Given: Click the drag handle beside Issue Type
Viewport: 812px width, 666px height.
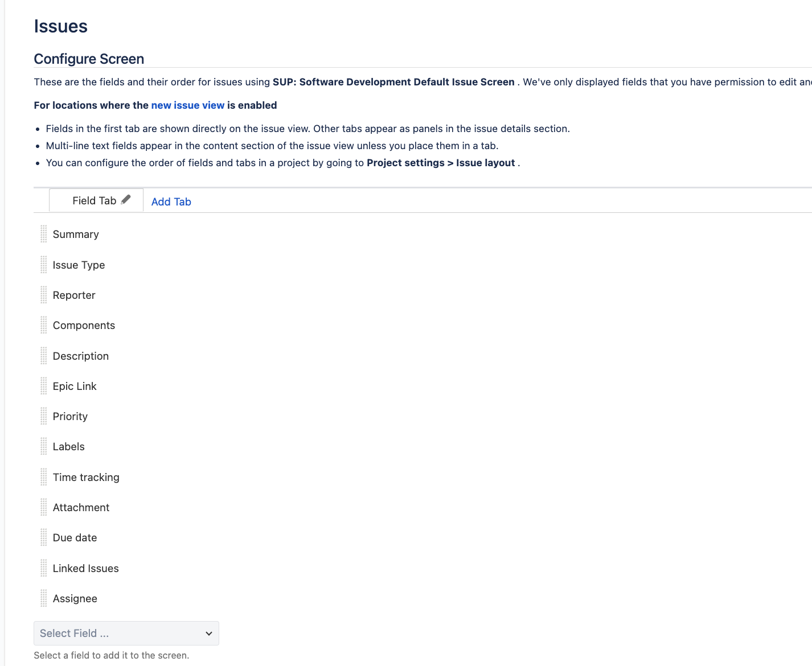Looking at the screenshot, I should coord(44,265).
